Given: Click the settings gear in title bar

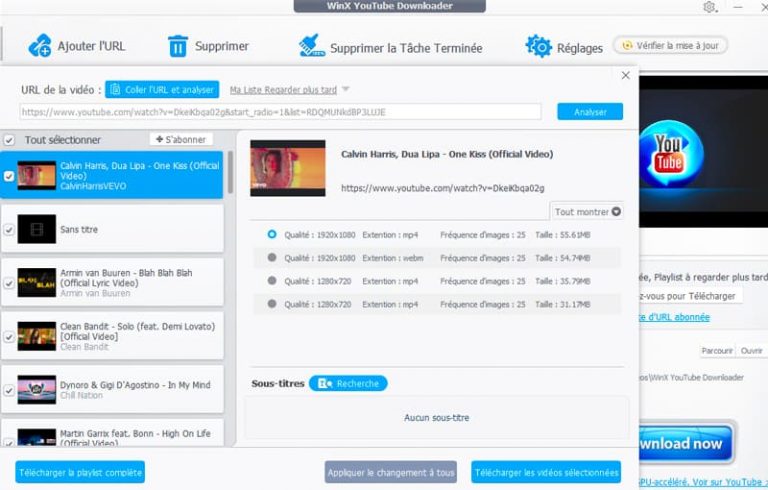Looking at the screenshot, I should (x=709, y=7).
